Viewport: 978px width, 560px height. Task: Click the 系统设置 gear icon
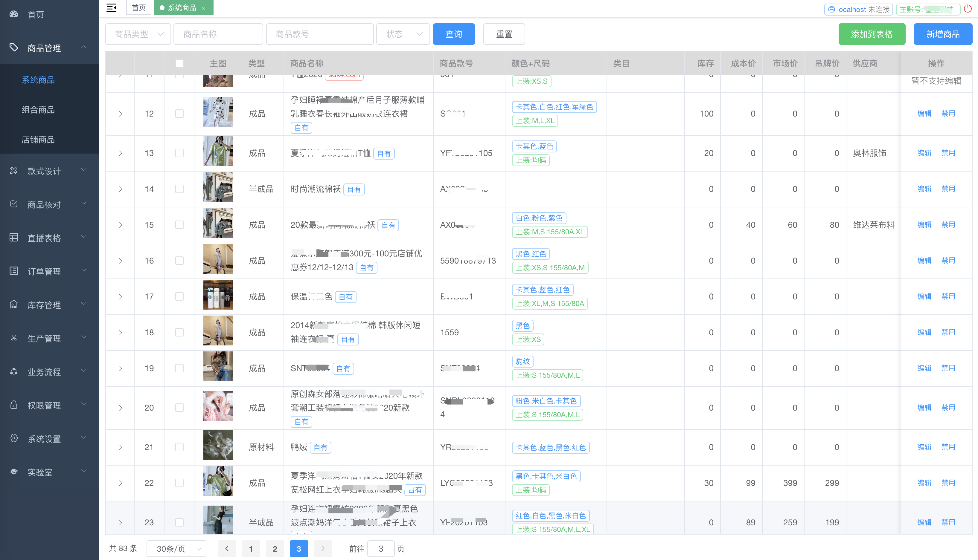(14, 438)
